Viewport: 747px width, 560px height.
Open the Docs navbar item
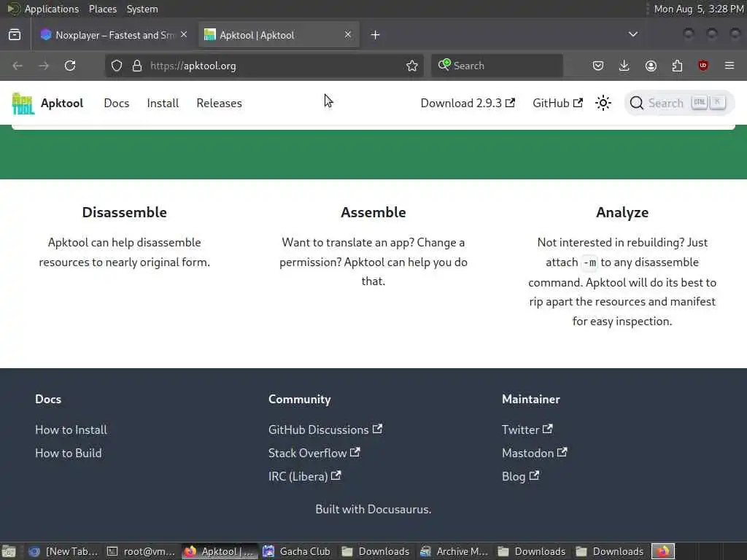(117, 103)
